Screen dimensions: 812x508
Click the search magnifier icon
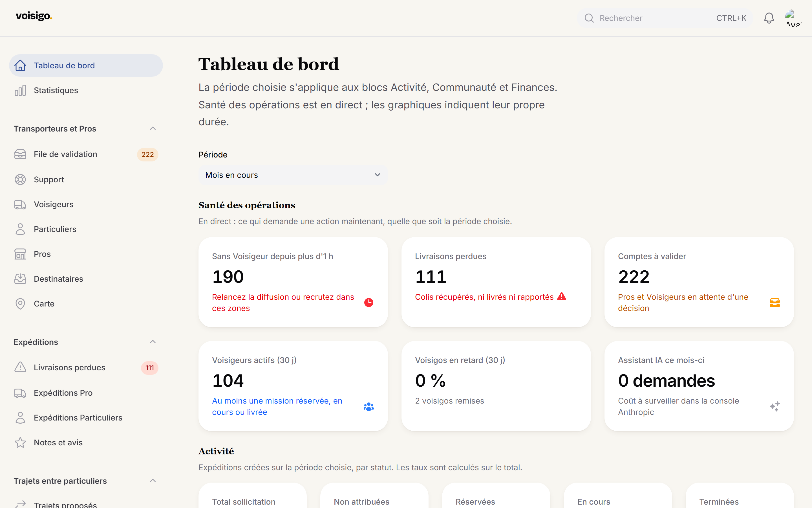pos(589,18)
